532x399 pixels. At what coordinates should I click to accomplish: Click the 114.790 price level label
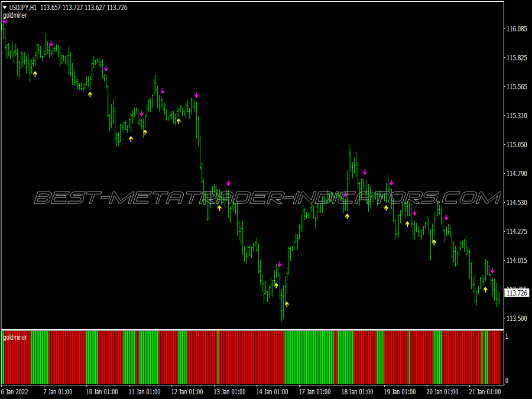(x=517, y=174)
